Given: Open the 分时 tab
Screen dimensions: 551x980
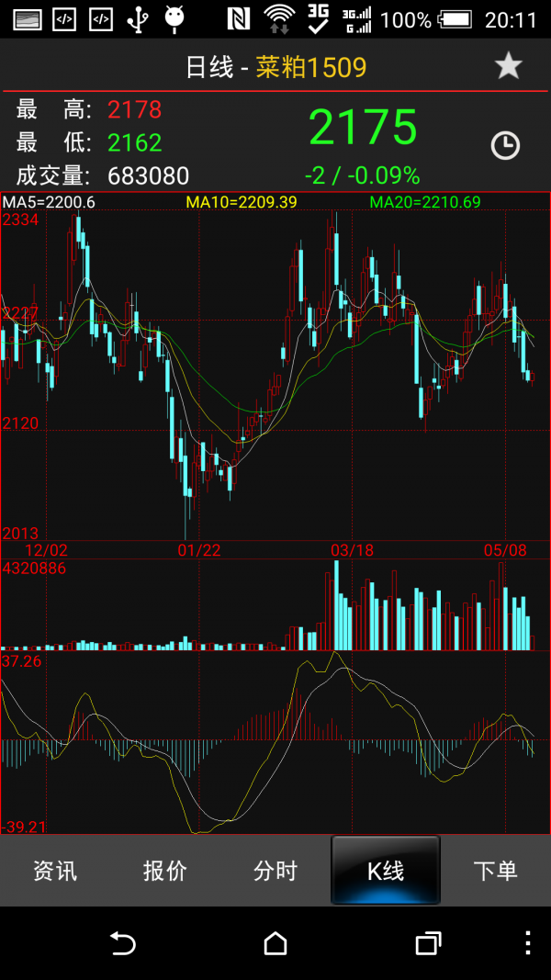Looking at the screenshot, I should [x=275, y=870].
